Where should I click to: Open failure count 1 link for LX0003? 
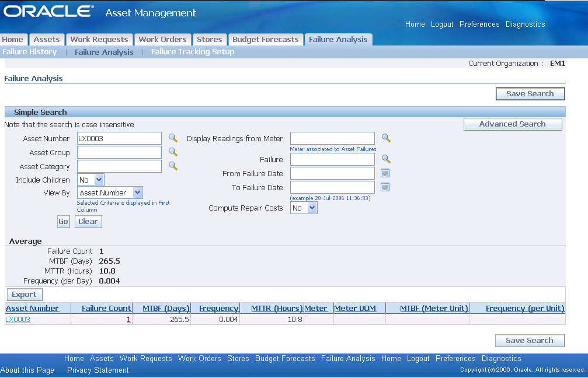point(129,320)
